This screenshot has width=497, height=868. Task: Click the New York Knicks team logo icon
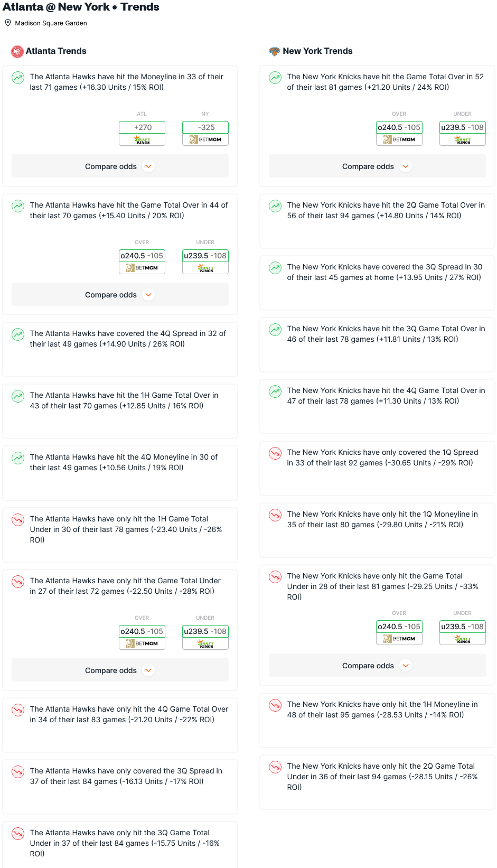(x=274, y=51)
